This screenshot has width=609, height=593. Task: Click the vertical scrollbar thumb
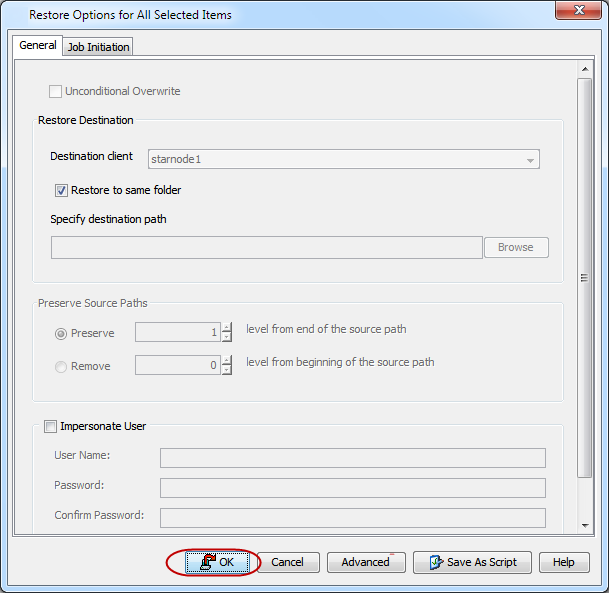[585, 277]
